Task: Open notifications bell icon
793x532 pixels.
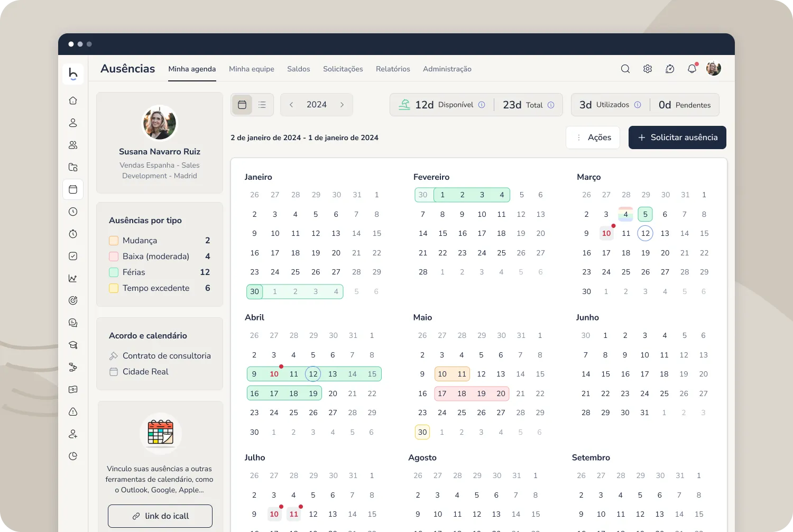Action: [x=692, y=69]
